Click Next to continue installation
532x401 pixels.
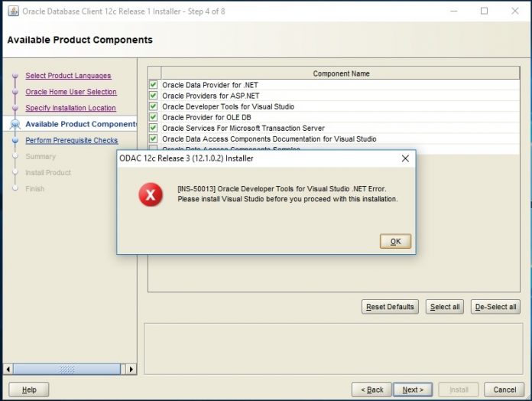coord(413,390)
